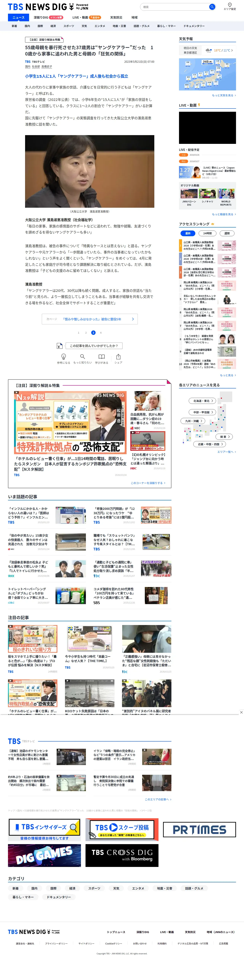Screen dimensions: 244x980
Task: Expand the 近畿・中国・四国 area news
Action: click(210, 444)
